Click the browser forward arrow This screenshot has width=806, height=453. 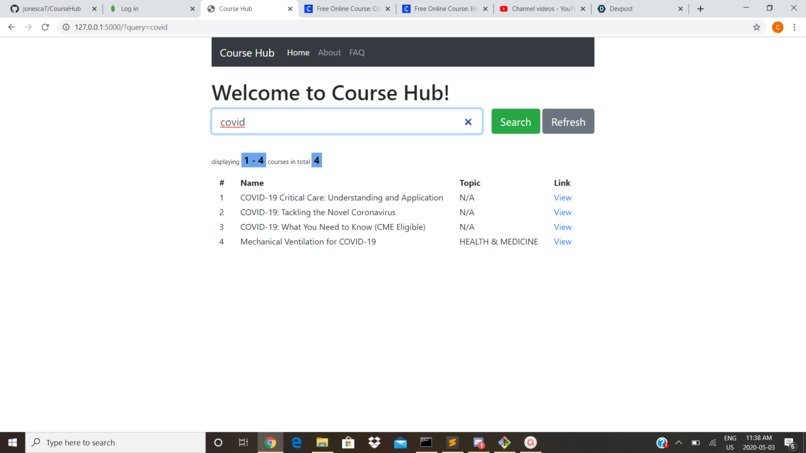point(28,27)
